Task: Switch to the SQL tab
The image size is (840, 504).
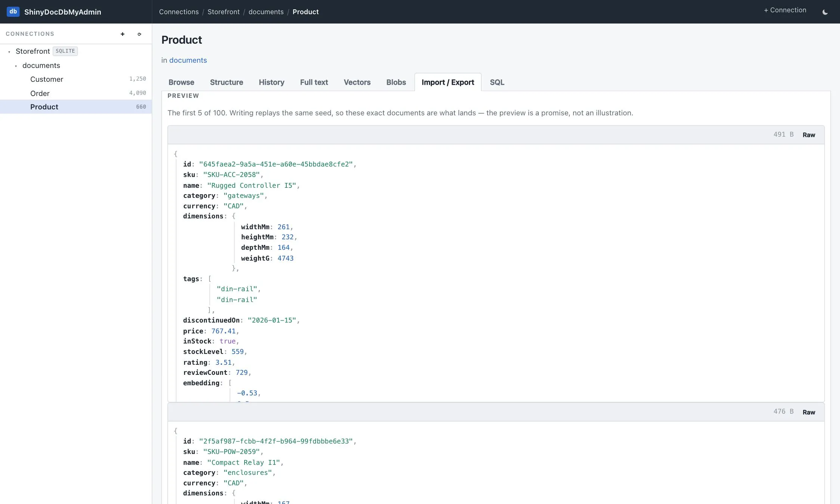Action: (497, 82)
